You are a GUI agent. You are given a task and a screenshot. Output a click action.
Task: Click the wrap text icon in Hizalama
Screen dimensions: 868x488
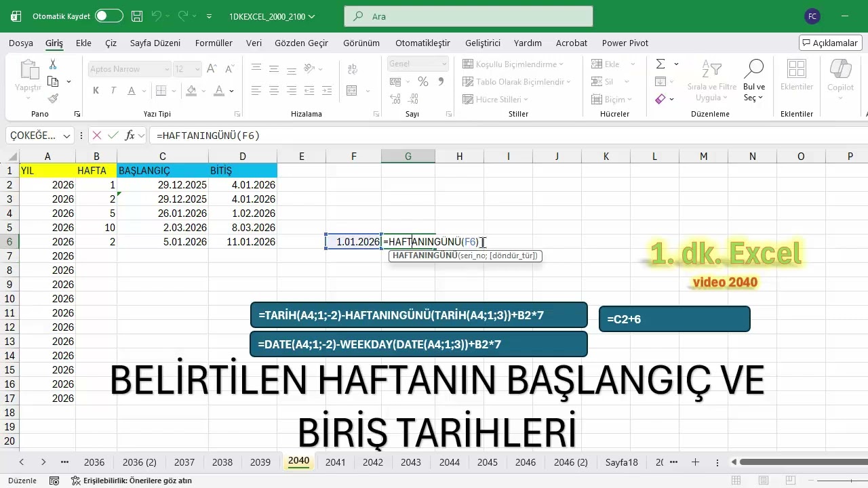(352, 68)
